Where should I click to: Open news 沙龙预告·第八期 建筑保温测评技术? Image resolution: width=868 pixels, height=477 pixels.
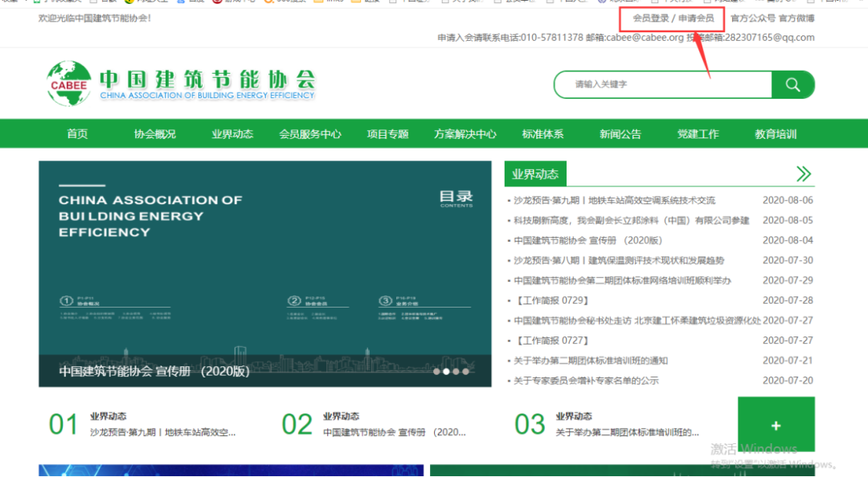[619, 260]
